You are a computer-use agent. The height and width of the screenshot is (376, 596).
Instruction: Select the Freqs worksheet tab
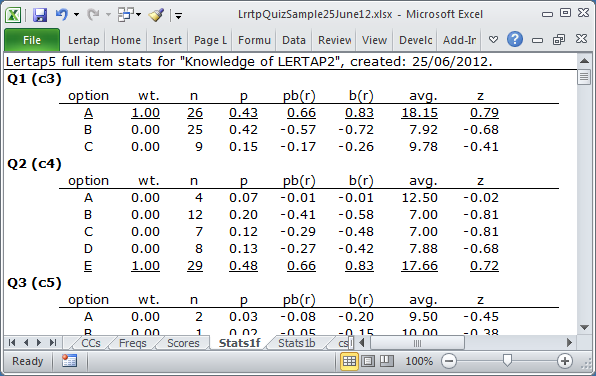pos(133,343)
